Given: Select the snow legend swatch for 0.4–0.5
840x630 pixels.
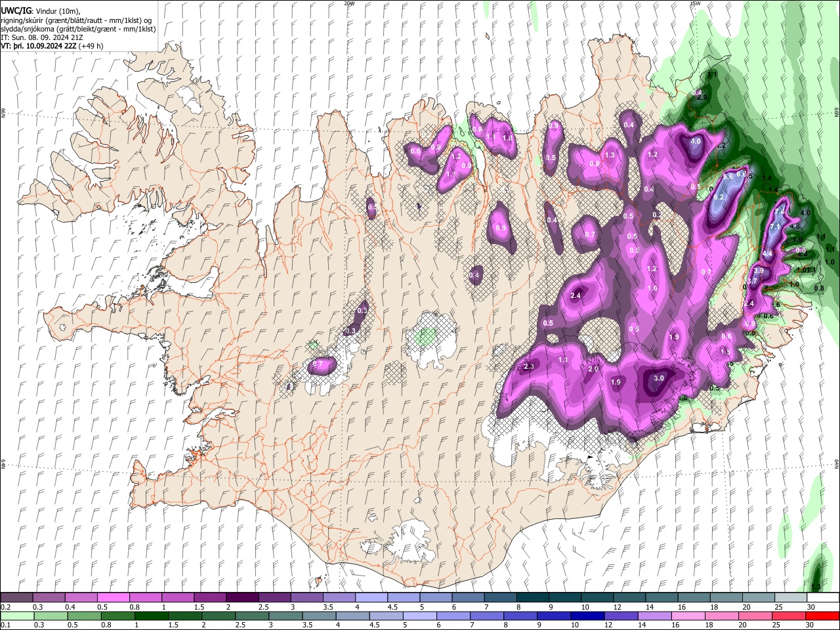Looking at the screenshot, I should pos(81,597).
